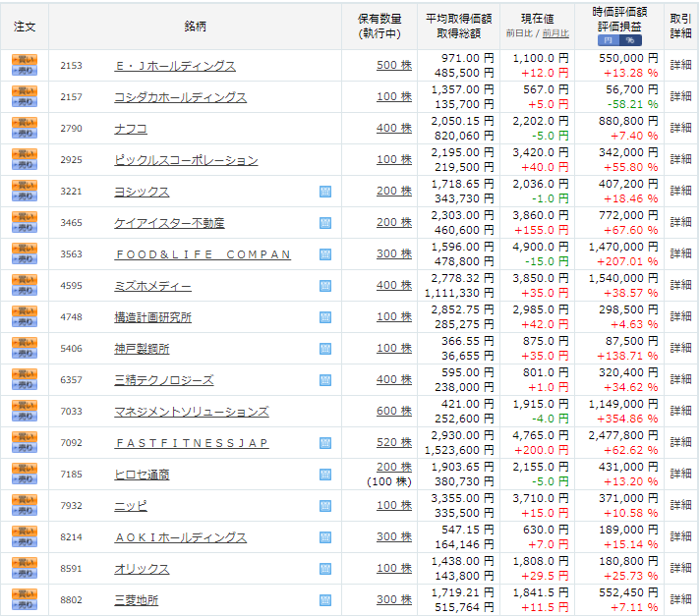Click the 1,841.5 円 current price
The image size is (700, 616).
click(x=541, y=592)
